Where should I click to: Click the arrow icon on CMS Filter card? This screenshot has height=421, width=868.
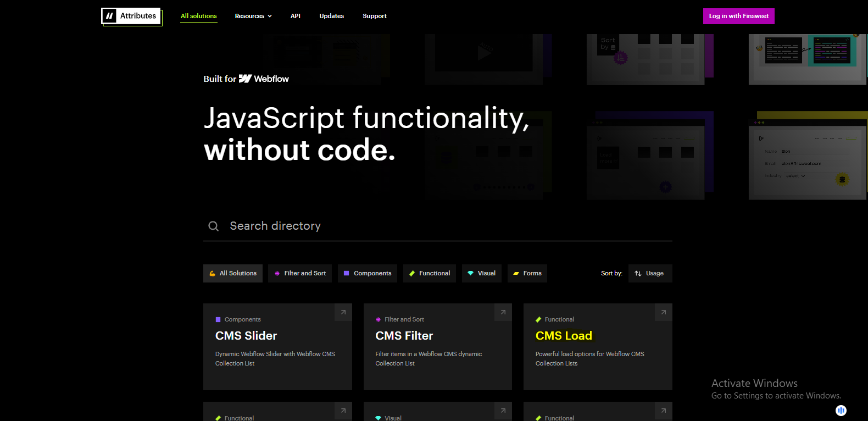tap(503, 312)
